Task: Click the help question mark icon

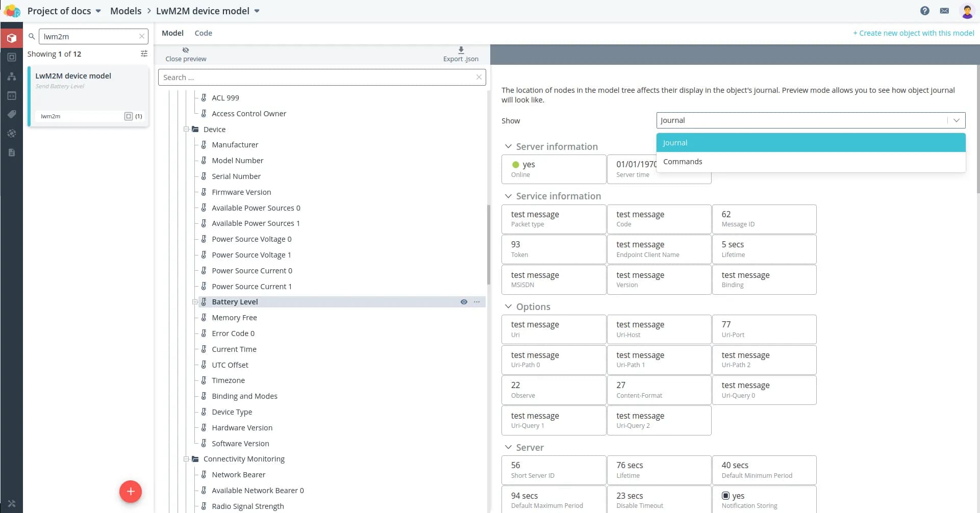Action: pyautogui.click(x=924, y=11)
